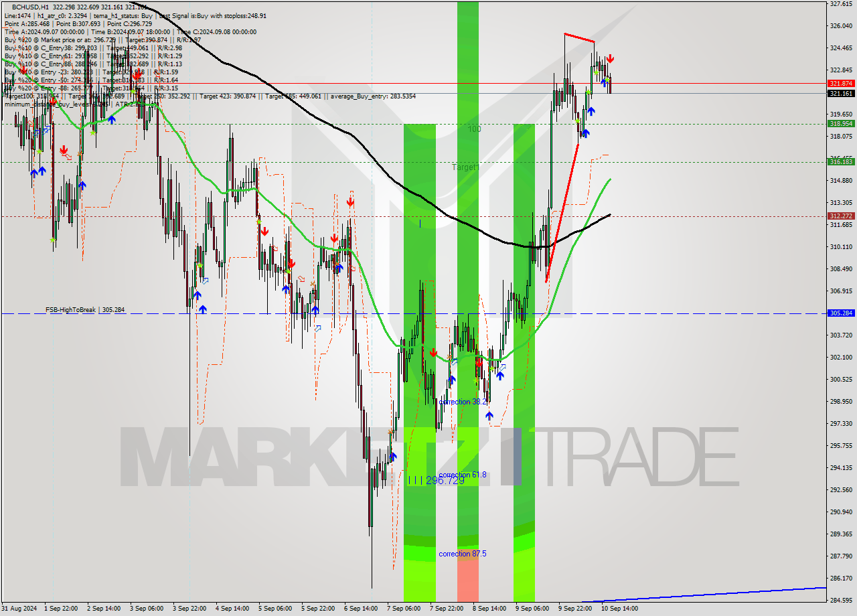Viewport: 857px width, 616px height.
Task: Click the salmon-colored zone under 'correction 87.5'
Action: 468,575
